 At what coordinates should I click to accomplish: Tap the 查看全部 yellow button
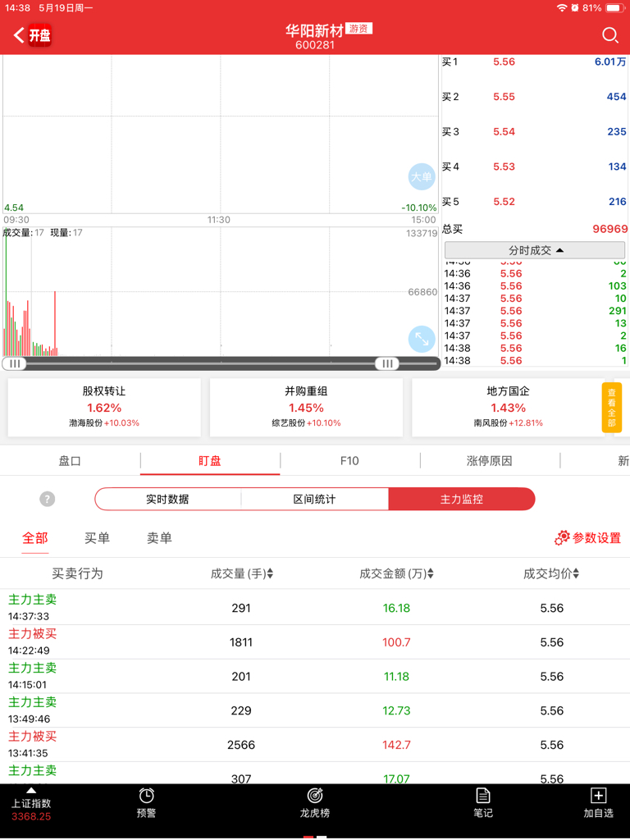[612, 407]
